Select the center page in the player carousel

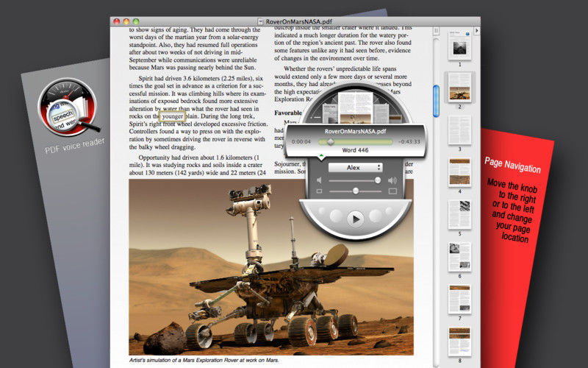coord(355,108)
